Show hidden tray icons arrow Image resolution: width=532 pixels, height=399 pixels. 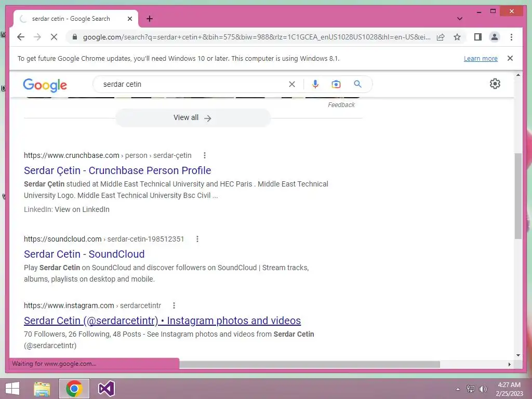(x=458, y=389)
